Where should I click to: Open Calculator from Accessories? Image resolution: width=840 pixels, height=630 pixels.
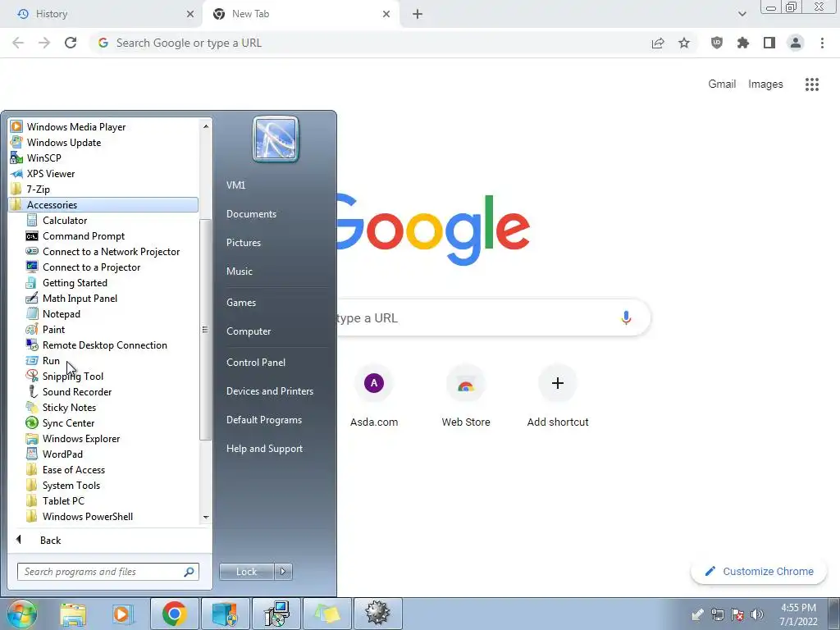point(65,220)
